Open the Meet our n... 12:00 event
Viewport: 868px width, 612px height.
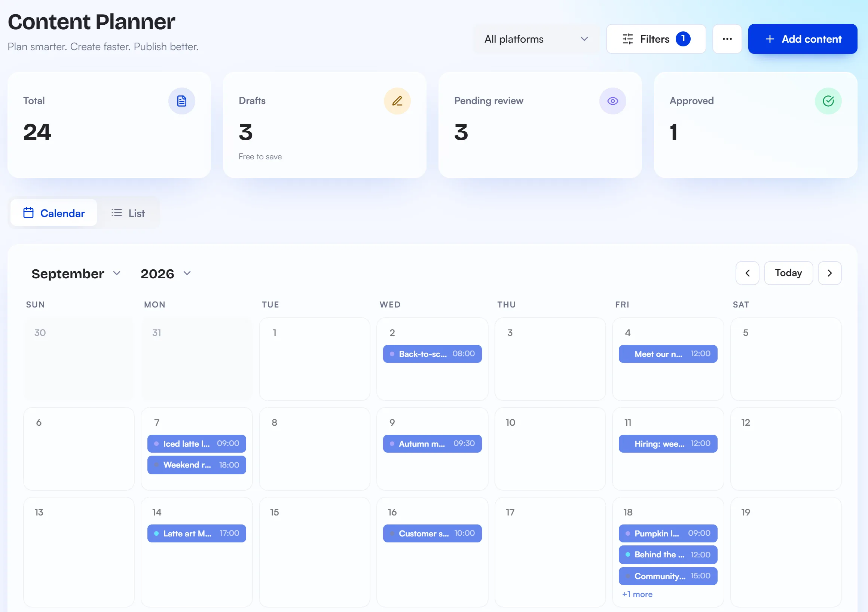point(667,354)
